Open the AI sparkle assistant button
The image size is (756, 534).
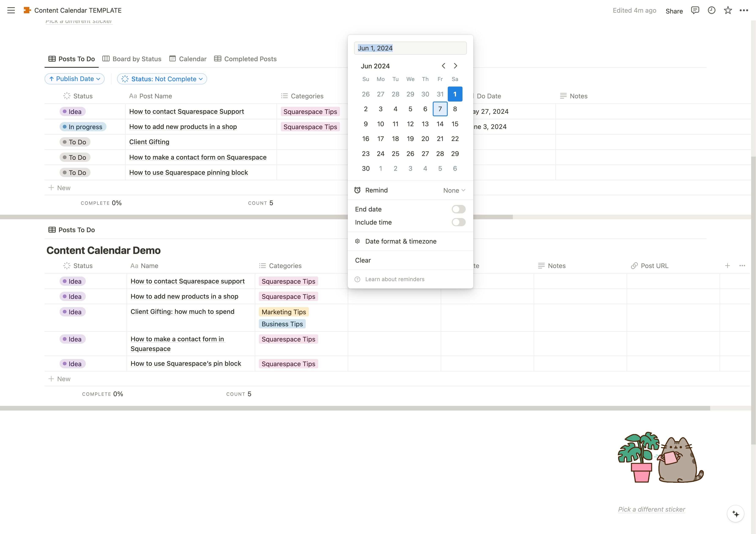(x=735, y=514)
